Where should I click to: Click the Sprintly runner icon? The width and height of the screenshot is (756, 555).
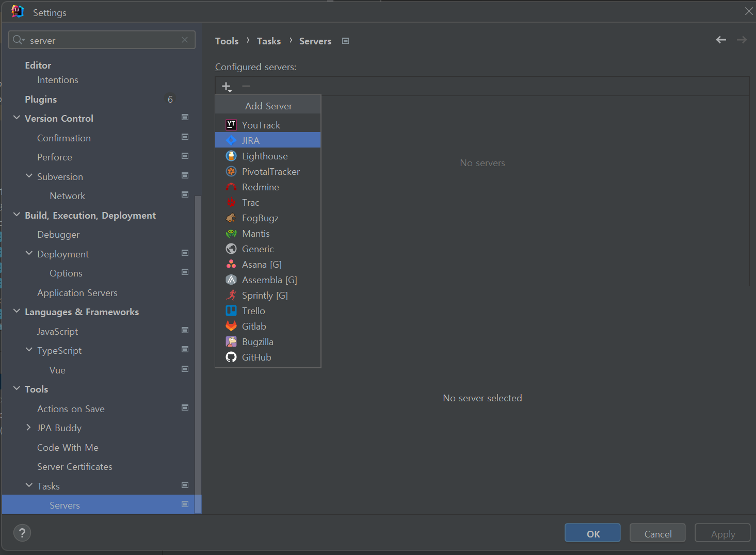coord(231,295)
